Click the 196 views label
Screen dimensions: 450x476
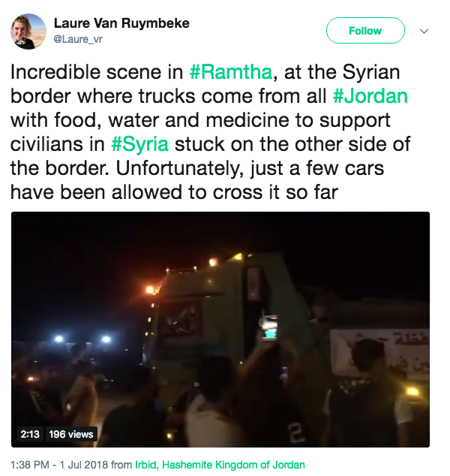(71, 434)
